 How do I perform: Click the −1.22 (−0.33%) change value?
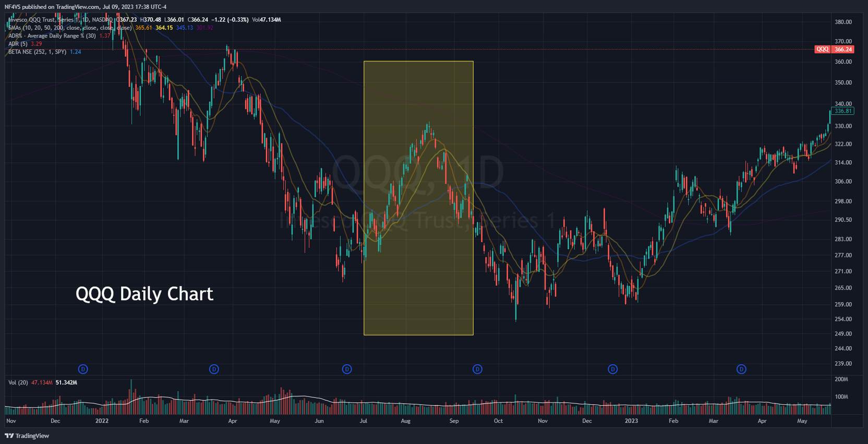pyautogui.click(x=230, y=20)
